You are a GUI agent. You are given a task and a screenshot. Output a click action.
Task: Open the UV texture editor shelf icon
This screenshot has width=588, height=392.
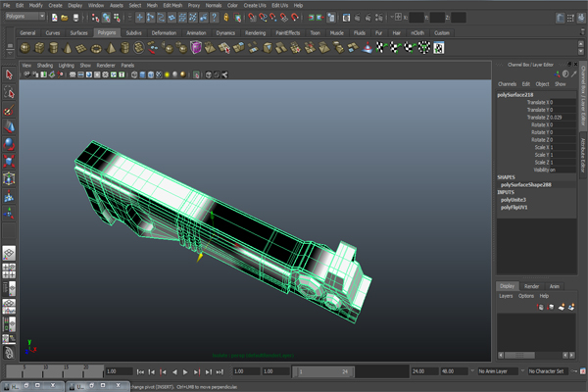pos(439,48)
